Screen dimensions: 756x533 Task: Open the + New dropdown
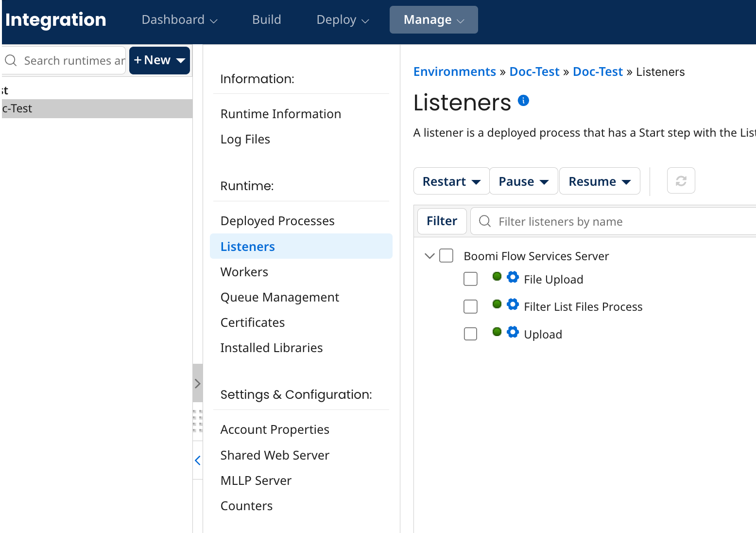click(x=159, y=60)
